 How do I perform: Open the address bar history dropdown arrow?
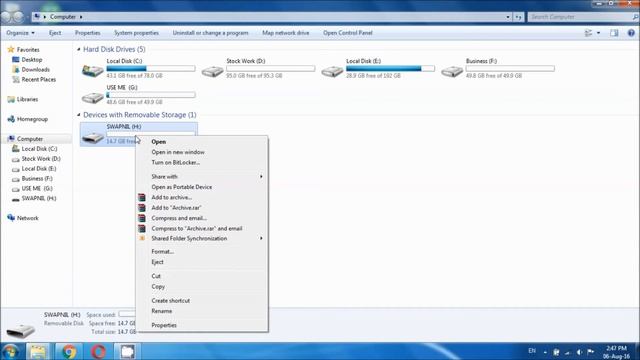508,17
